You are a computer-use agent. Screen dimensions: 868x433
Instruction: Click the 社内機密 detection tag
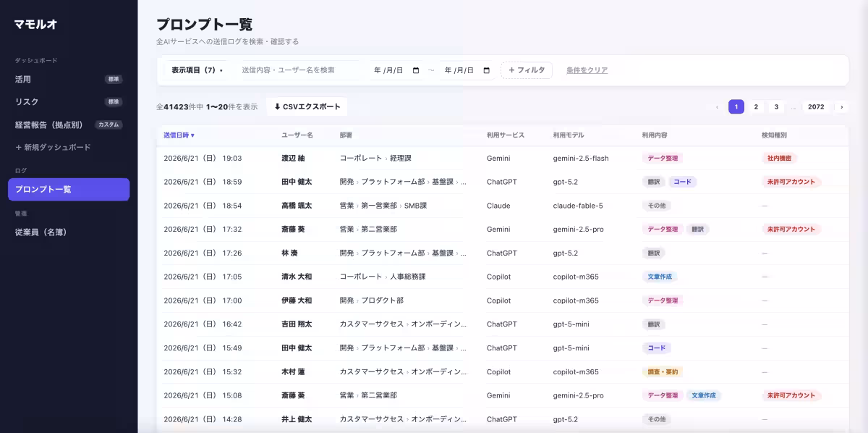point(780,158)
